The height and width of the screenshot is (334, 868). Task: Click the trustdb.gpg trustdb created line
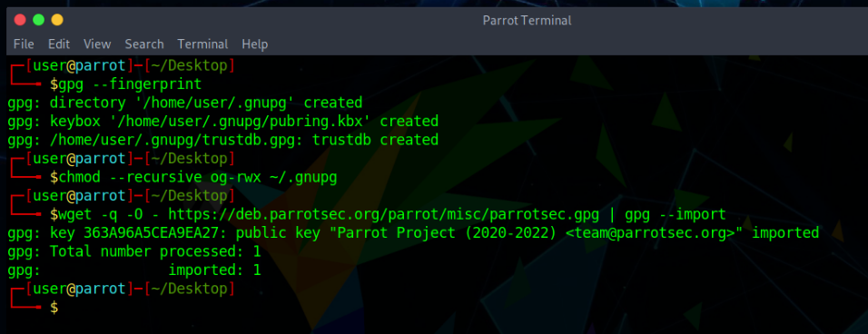coord(223,140)
